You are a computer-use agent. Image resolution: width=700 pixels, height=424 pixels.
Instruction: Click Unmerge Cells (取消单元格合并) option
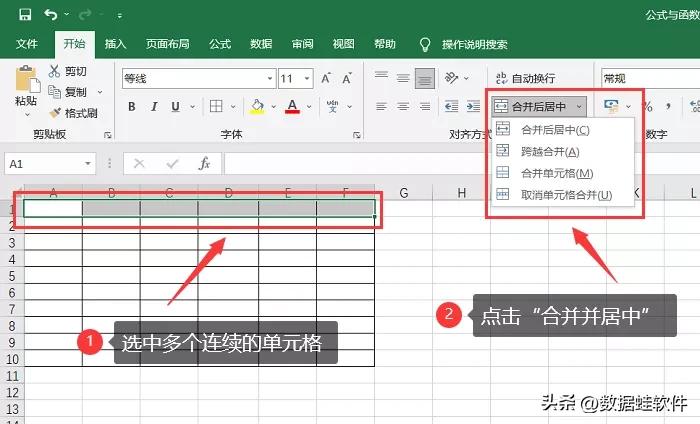[x=566, y=194]
